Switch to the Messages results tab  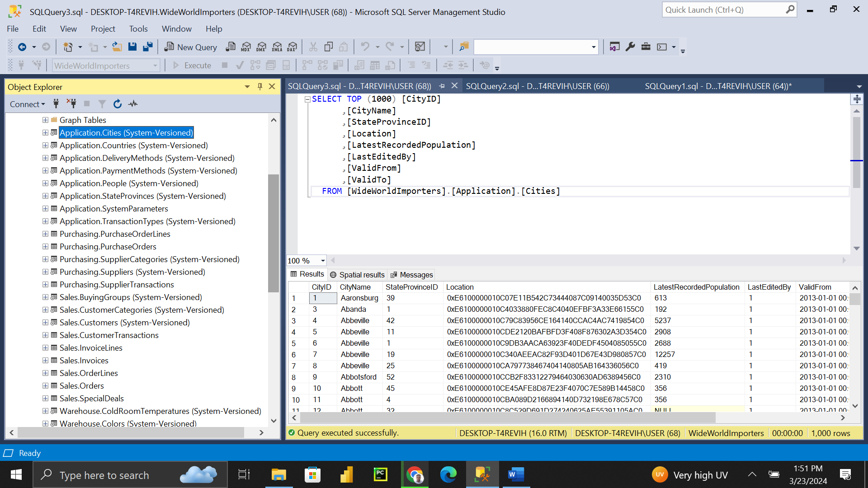(x=411, y=275)
